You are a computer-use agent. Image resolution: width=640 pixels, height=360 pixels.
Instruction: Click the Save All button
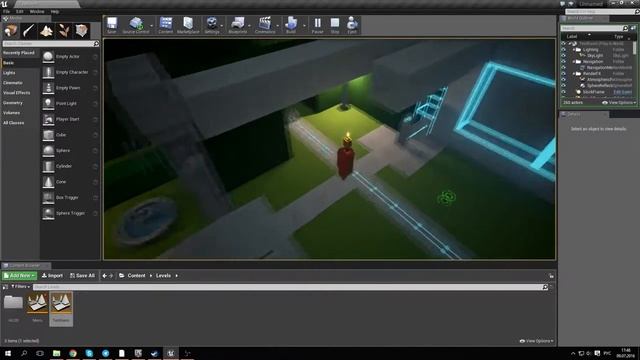coord(82,276)
